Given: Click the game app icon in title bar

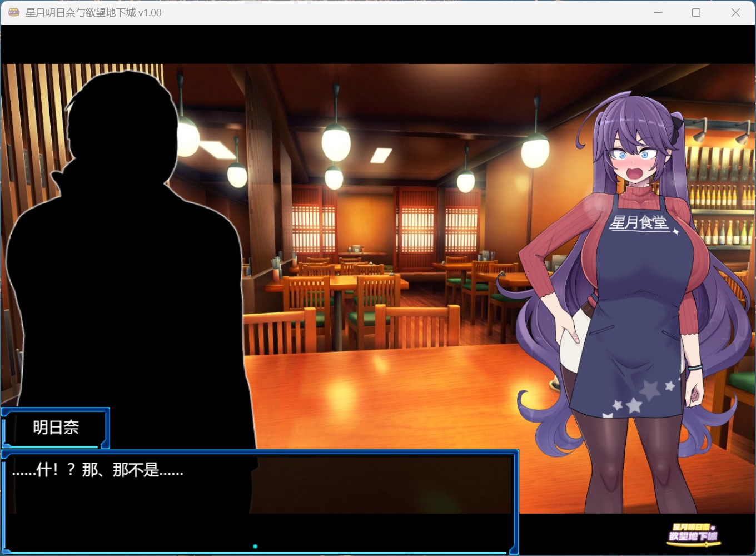Looking at the screenshot, I should tap(14, 12).
